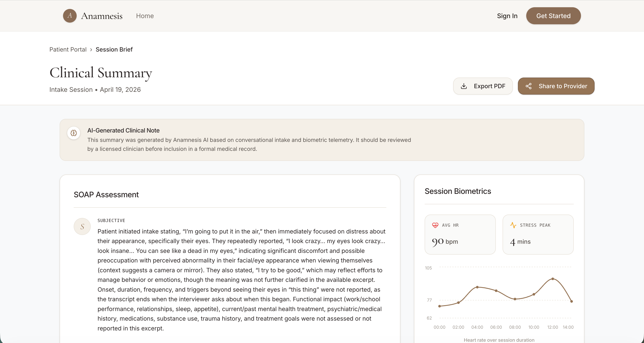
Task: Click the 04:00 data point on heart rate chart
Action: click(477, 287)
